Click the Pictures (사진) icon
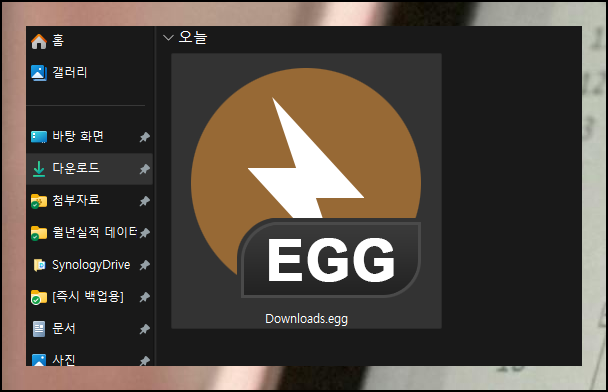 coord(39,360)
